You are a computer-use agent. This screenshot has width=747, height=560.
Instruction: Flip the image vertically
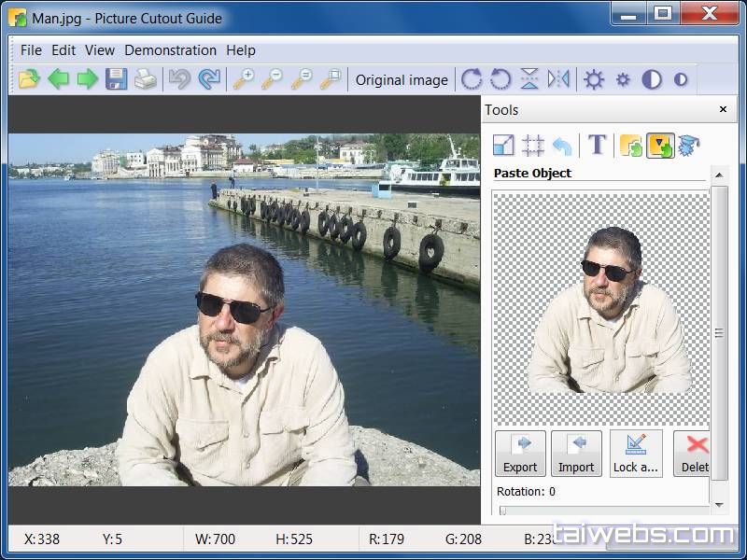529,79
